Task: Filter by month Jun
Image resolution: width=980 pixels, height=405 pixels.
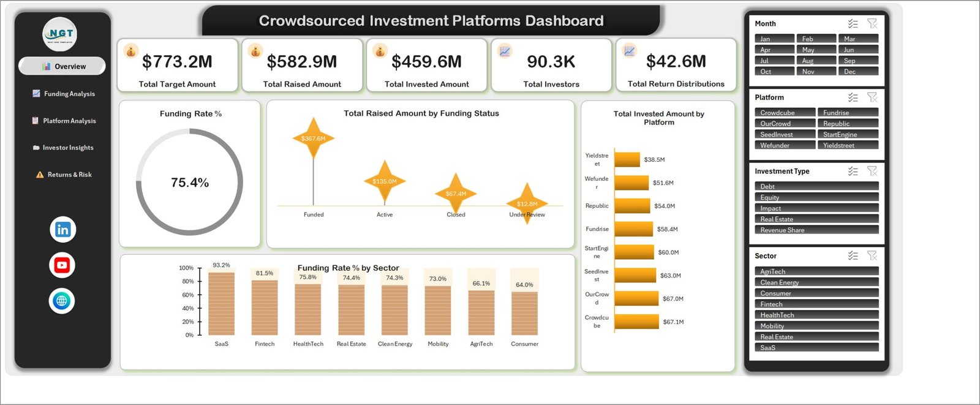Action: [x=858, y=50]
